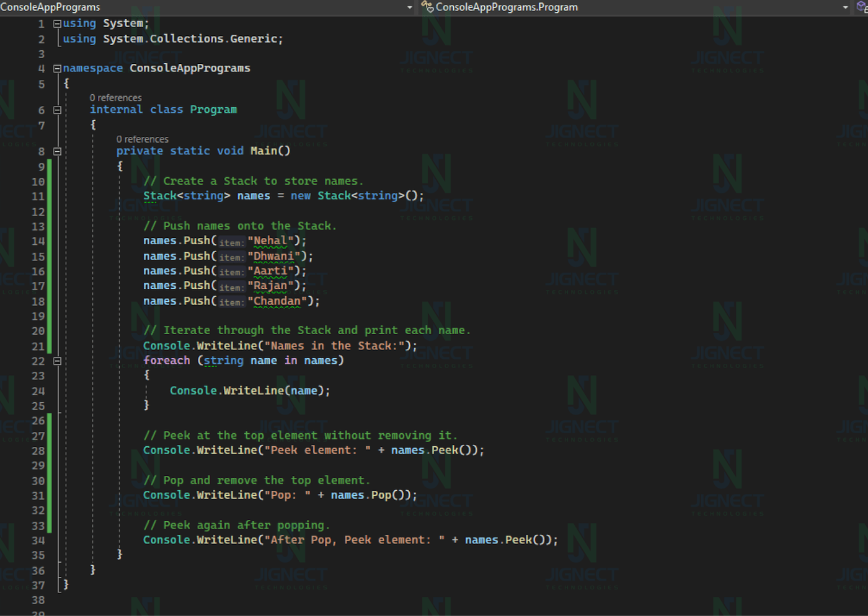Viewport: 868px width, 616px height.
Task: Open the 0 references lens above class Program
Action: 115,98
